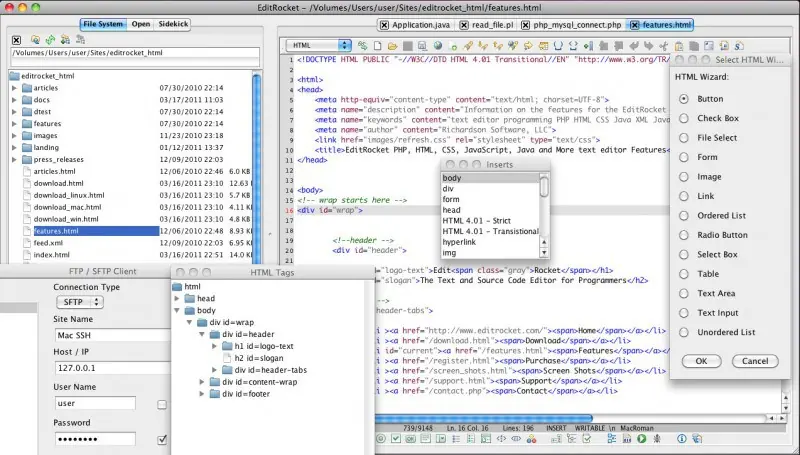Click the Host / IP field containing 127.0.0.1
This screenshot has width=800, height=455.
click(112, 368)
